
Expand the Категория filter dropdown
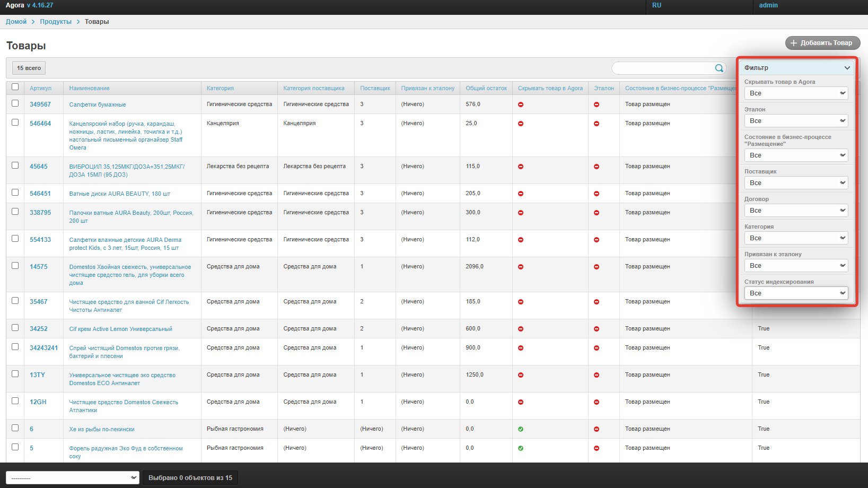click(796, 238)
